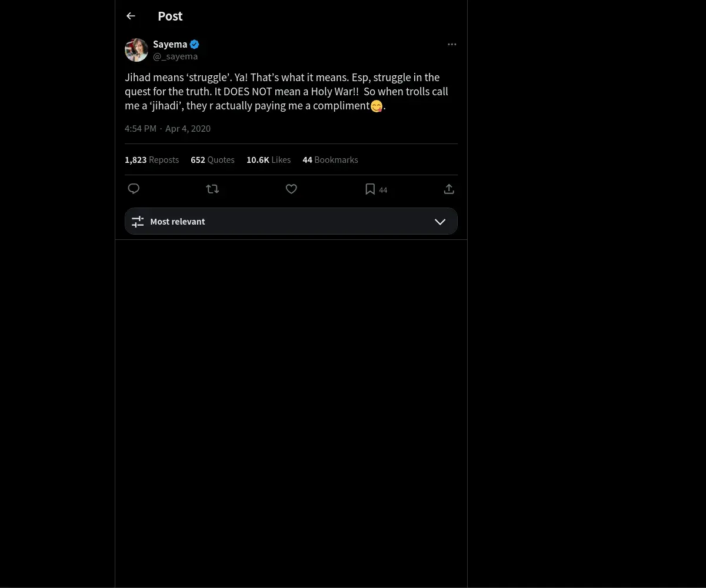The width and height of the screenshot is (706, 588).
Task: View the 1,823 Reposts list
Action: pyautogui.click(x=152, y=160)
